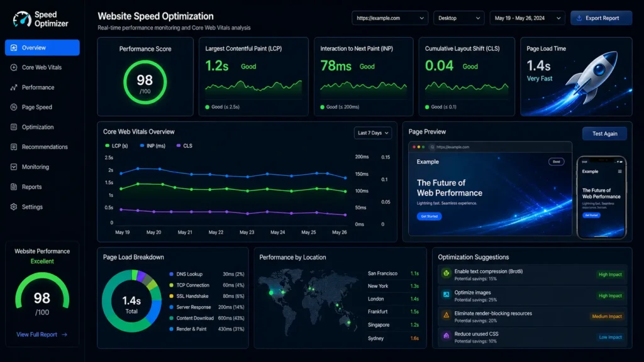The image size is (644, 362).
Task: Click the Monitoring sidebar icon
Action: click(x=14, y=167)
